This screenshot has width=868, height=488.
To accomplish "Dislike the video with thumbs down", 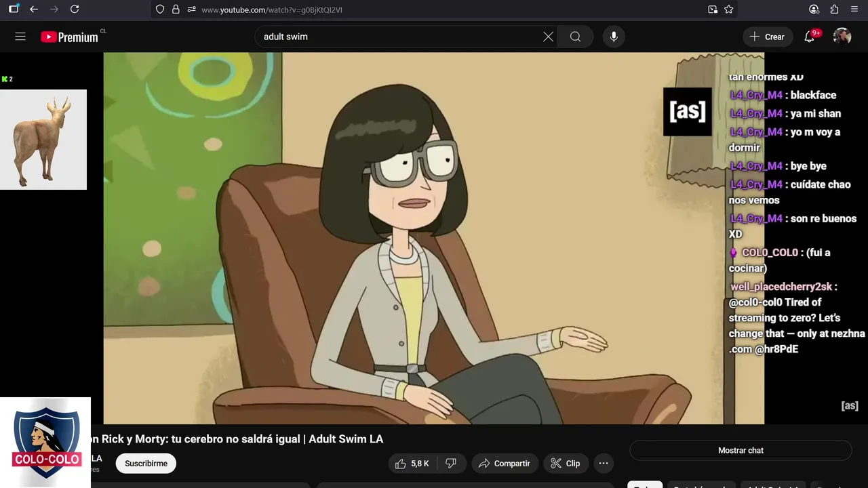I will coord(450,464).
